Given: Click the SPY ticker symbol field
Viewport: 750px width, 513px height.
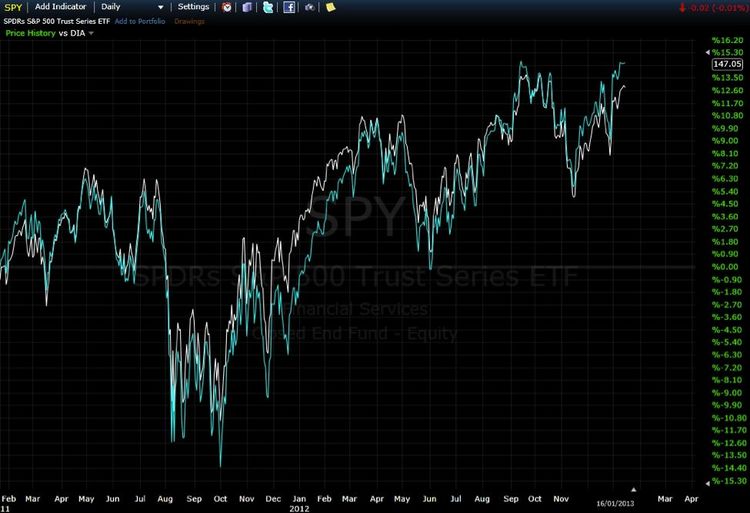Looking at the screenshot, I should (x=13, y=7).
